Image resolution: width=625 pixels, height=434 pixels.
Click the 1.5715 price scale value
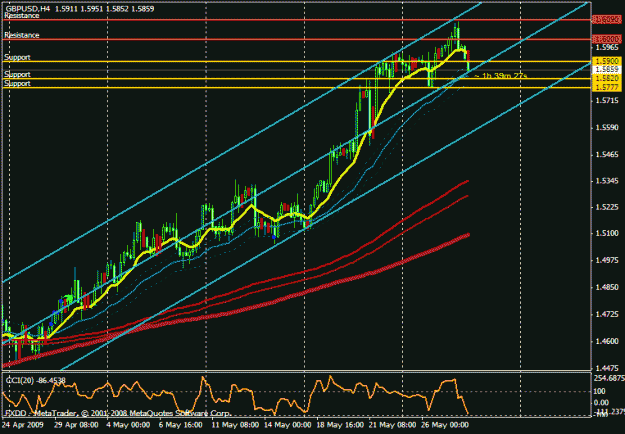click(x=607, y=101)
